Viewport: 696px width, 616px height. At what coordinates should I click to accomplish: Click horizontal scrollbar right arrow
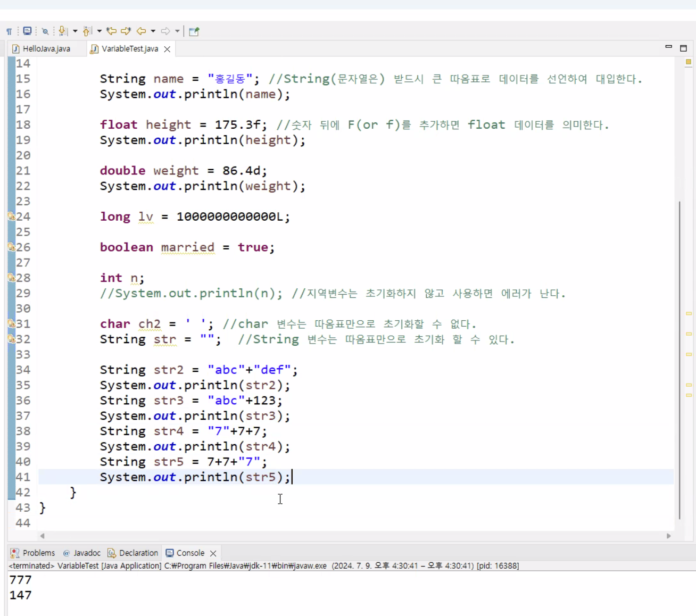[669, 536]
